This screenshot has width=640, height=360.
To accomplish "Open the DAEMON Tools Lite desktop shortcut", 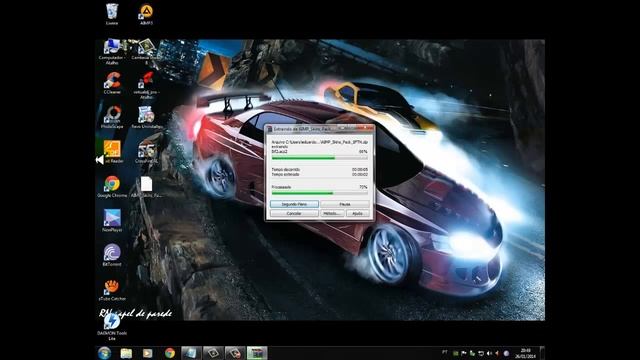I will point(112,327).
